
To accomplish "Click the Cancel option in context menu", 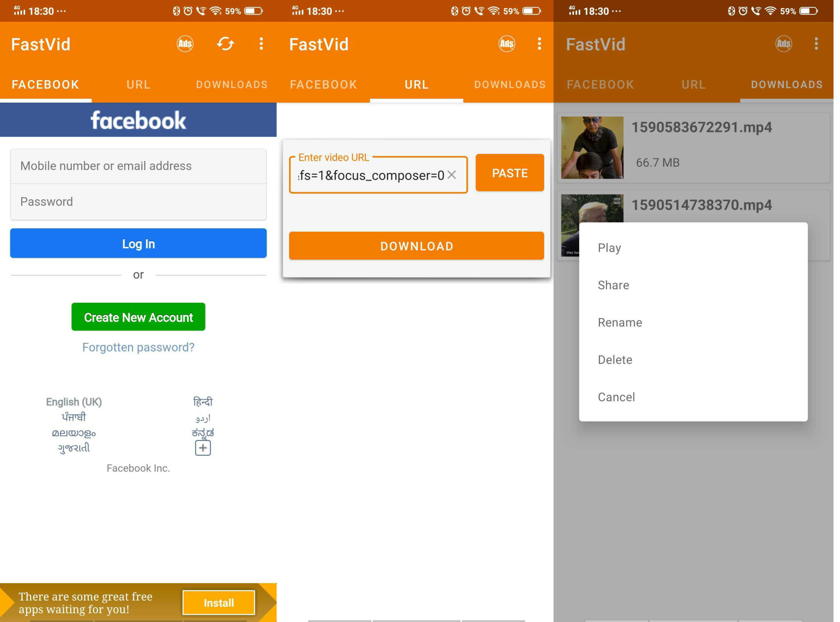I will pos(616,396).
